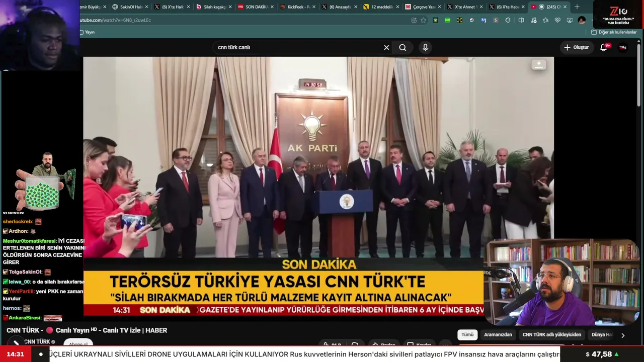Close the KickPeek tab
Image resolution: width=644 pixels, height=362 pixels.
click(314, 7)
